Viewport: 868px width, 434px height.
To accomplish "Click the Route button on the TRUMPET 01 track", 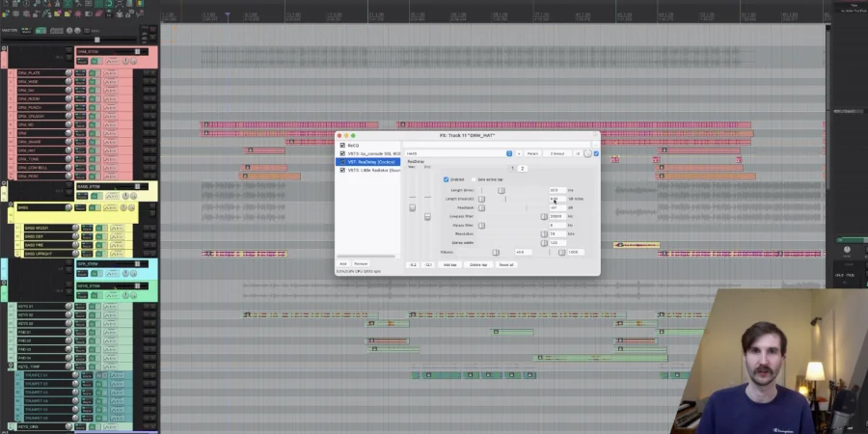I will click(x=87, y=375).
